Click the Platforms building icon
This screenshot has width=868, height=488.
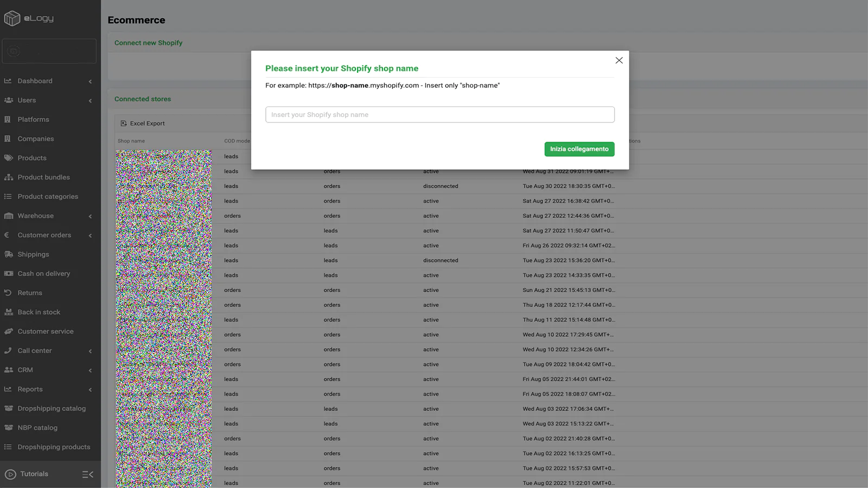click(8, 119)
